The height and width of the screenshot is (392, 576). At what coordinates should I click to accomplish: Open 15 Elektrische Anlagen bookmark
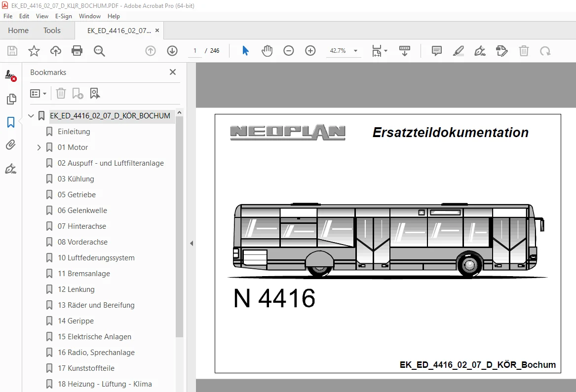coord(94,337)
